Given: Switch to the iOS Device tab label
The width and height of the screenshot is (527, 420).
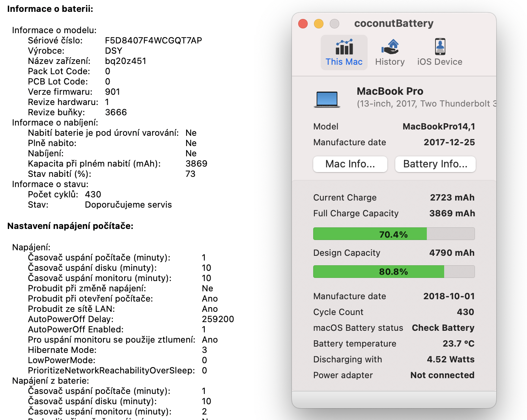Looking at the screenshot, I should click(x=440, y=62).
